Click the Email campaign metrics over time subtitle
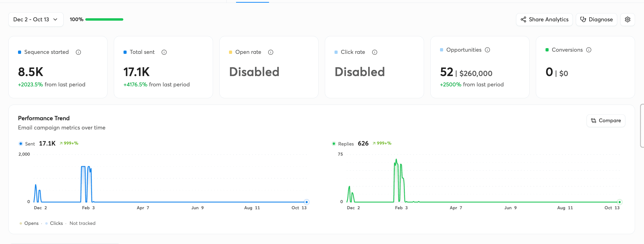Screen dimensions: 644x244 coord(62,127)
